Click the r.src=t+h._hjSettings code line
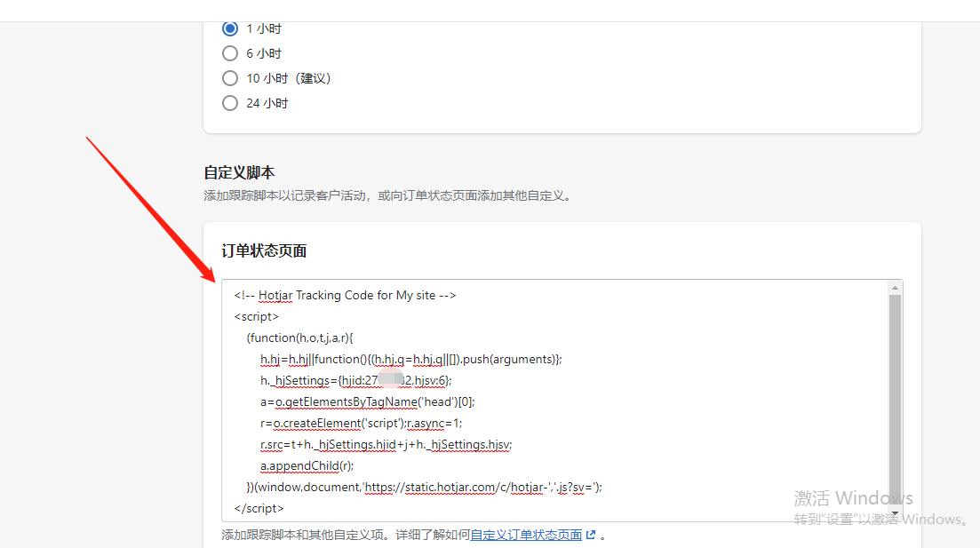The image size is (980, 548). (x=386, y=444)
